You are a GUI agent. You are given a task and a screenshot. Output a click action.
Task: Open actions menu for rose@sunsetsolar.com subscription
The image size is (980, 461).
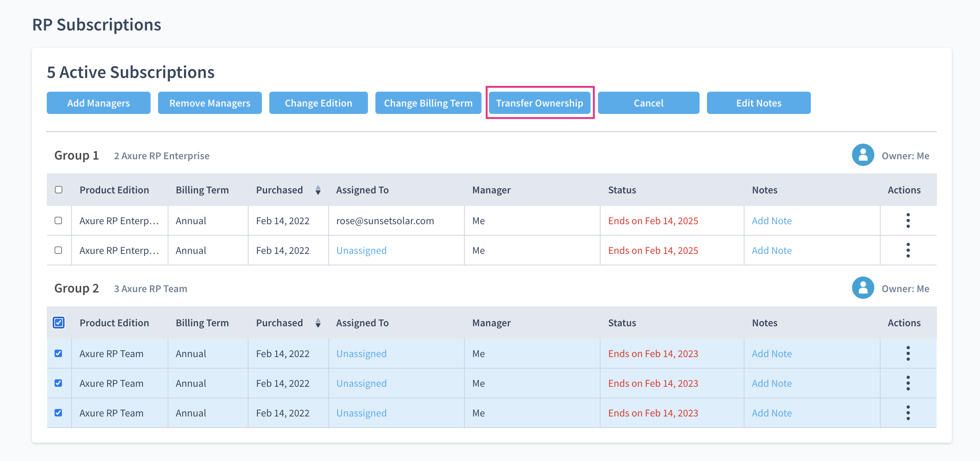(x=908, y=220)
